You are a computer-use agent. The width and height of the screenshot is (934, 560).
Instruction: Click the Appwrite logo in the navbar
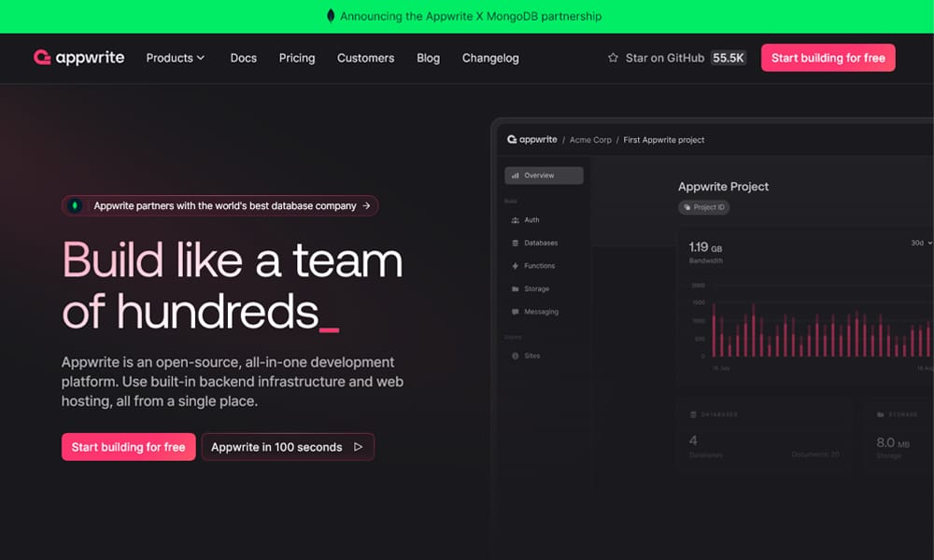[x=78, y=58]
